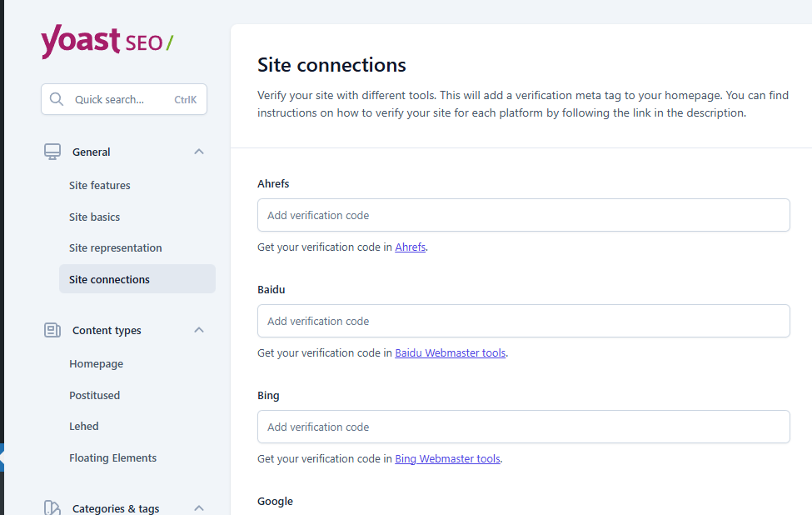Click the Yoast SEO logo

(x=107, y=42)
